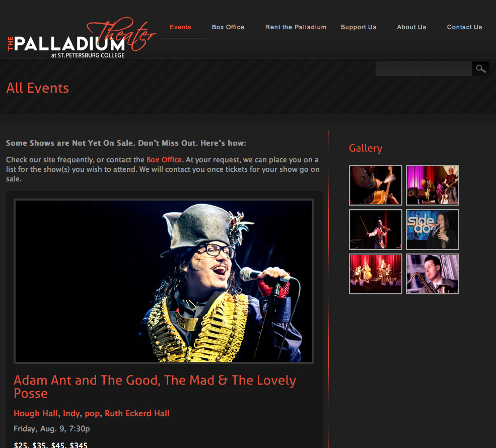
Task: Open the Contact Us page
Action: 464,27
